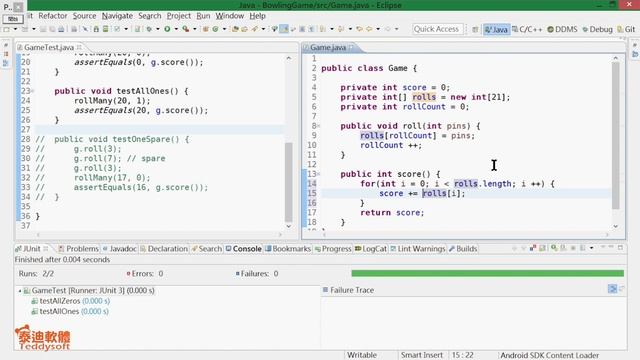Click the GameTest.java vertical scrollbar thumb
640x360 pixels.
pos(289,182)
